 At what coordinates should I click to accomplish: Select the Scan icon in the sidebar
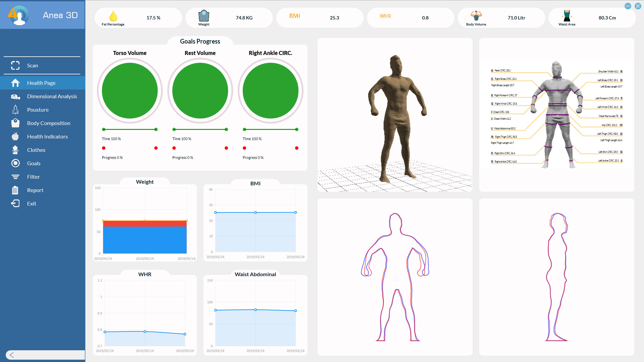(15, 66)
